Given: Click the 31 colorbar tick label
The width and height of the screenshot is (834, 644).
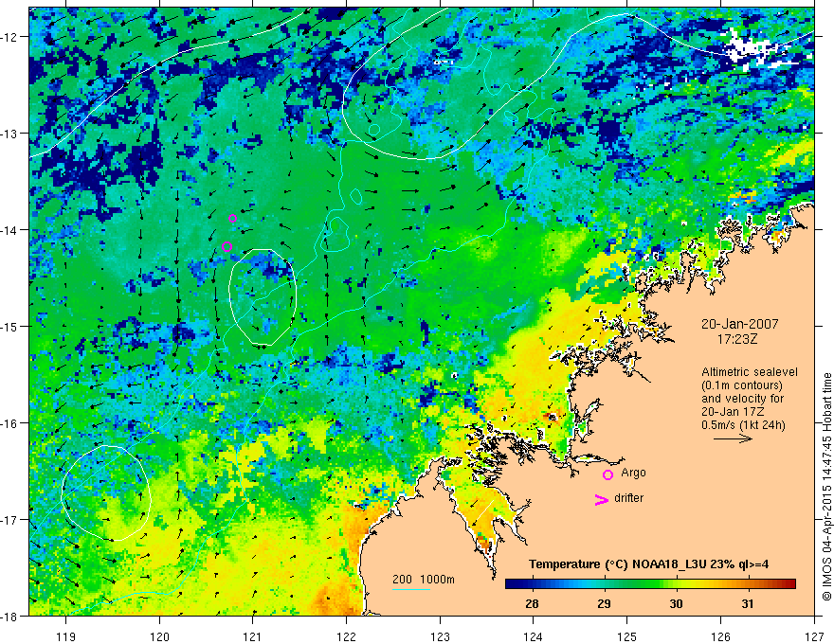Looking at the screenshot, I should tap(748, 603).
